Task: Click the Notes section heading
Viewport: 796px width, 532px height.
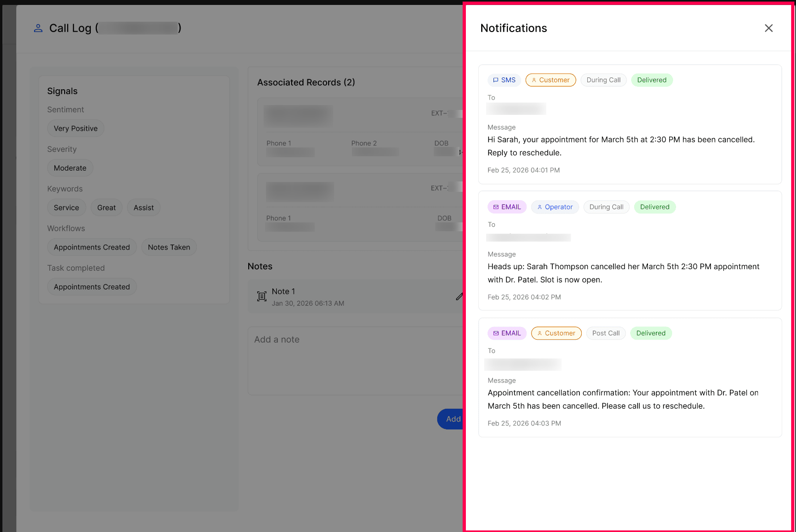Action: 260,266
